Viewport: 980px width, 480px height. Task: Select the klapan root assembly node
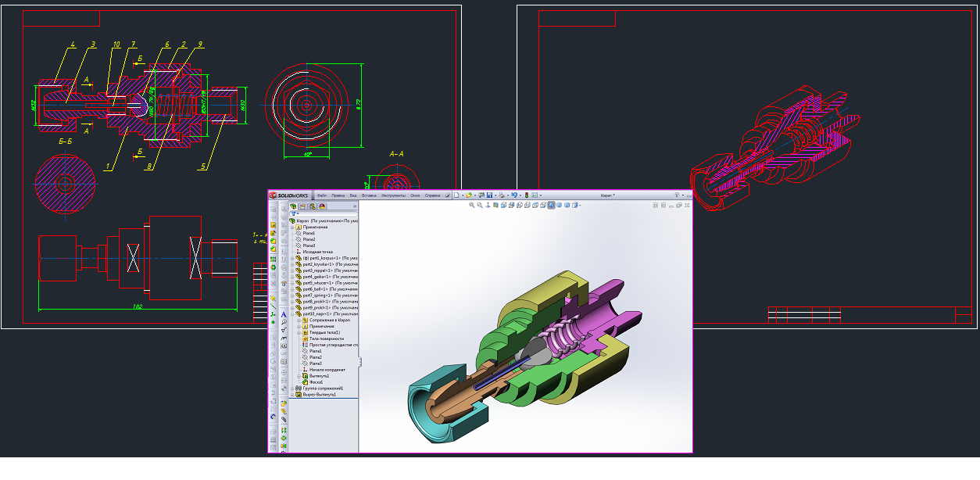pyautogui.click(x=324, y=220)
